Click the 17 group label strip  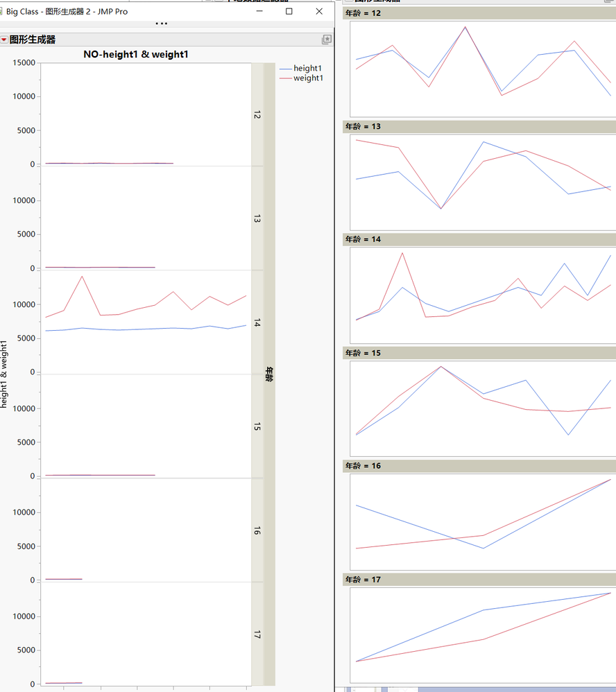pyautogui.click(x=257, y=634)
